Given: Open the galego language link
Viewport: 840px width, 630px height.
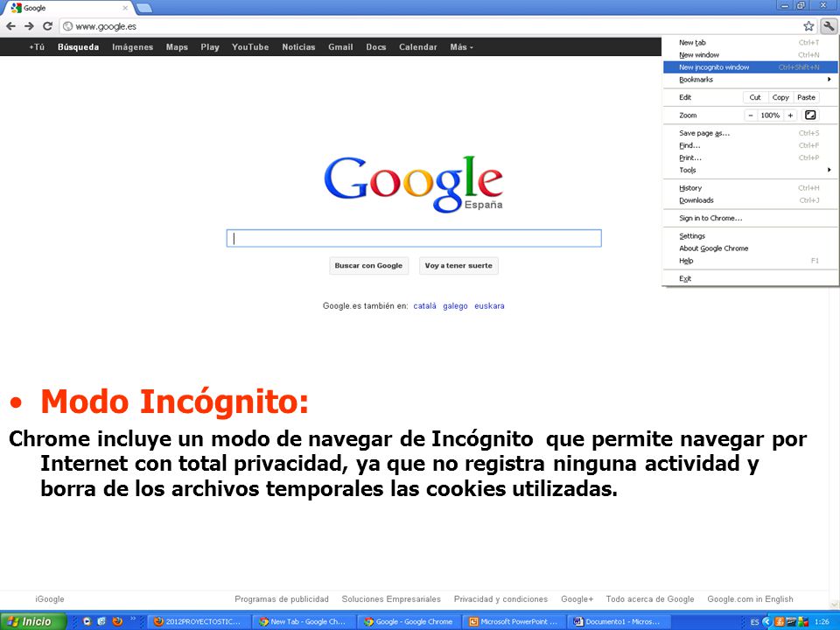Looking at the screenshot, I should (455, 306).
